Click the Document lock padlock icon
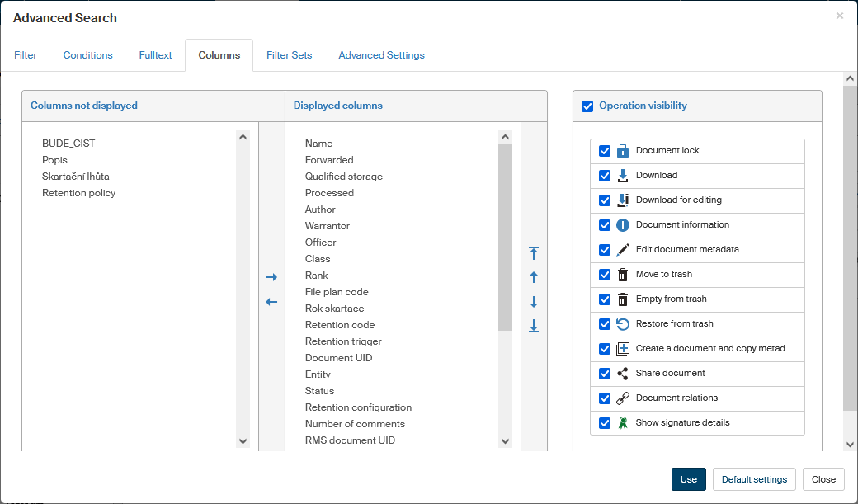The height and width of the screenshot is (504, 858). point(623,151)
